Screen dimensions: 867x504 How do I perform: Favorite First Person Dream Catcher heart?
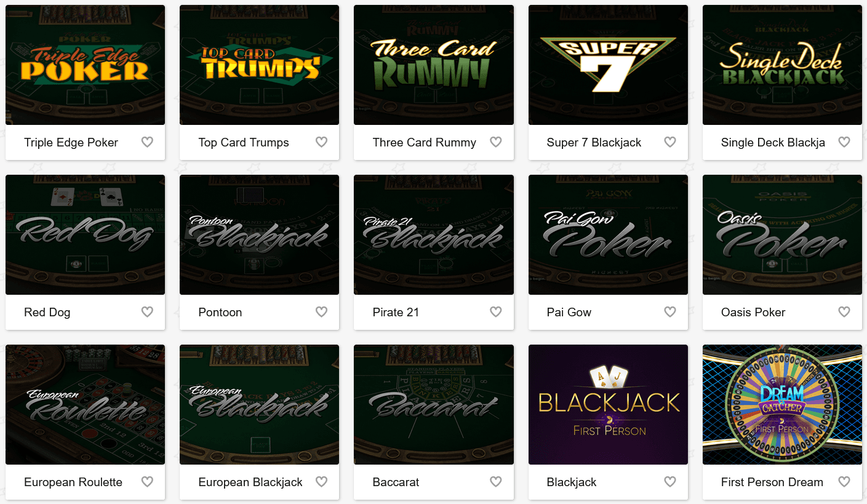pos(844,482)
